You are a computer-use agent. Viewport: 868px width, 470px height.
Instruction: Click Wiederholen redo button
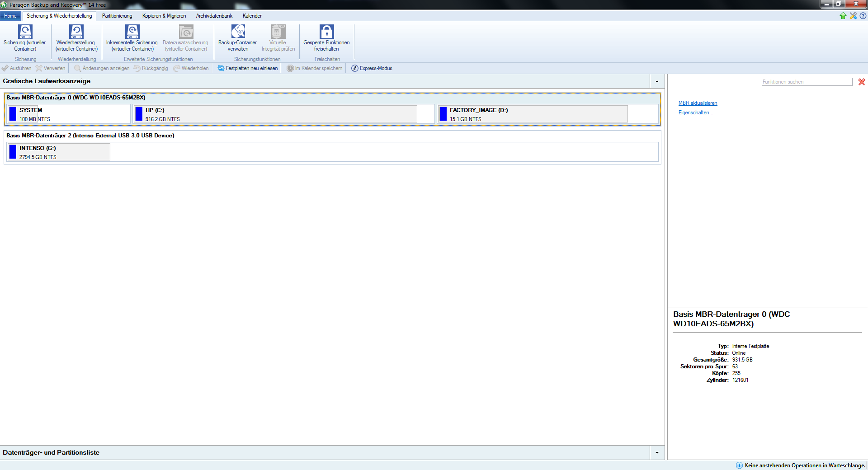[191, 68]
